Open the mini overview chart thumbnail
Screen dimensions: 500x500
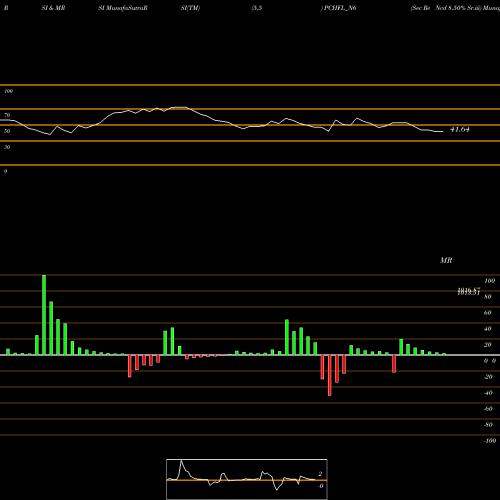point(247,479)
